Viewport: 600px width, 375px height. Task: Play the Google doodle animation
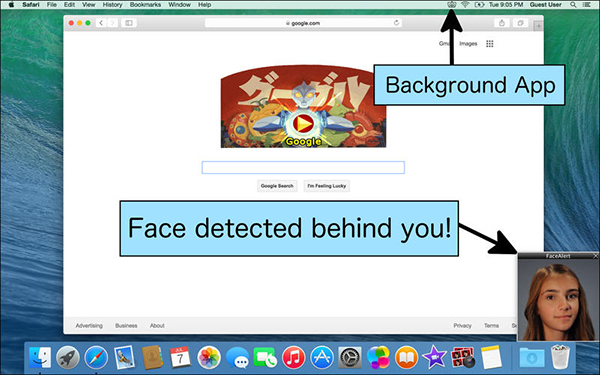(x=303, y=124)
